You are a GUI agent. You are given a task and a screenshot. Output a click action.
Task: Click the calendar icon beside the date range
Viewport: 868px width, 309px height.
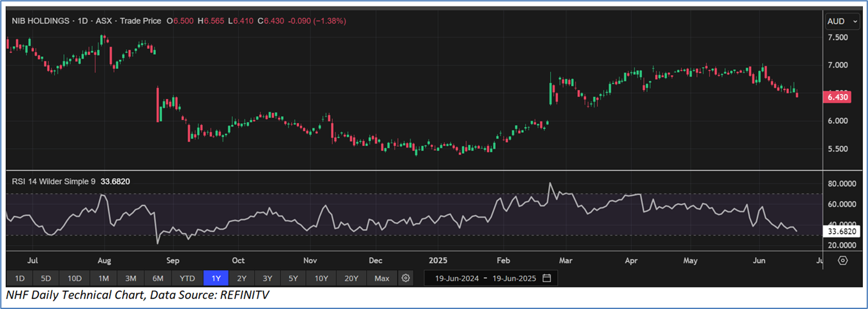coord(546,278)
